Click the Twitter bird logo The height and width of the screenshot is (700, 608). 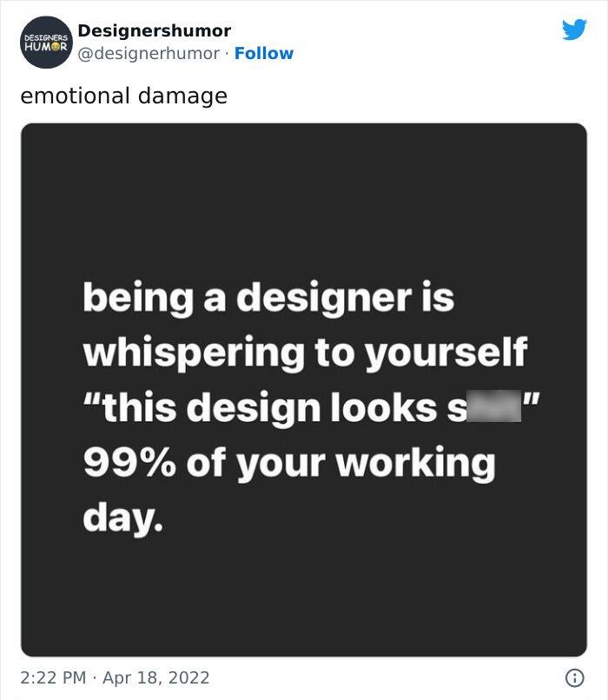pos(574,30)
